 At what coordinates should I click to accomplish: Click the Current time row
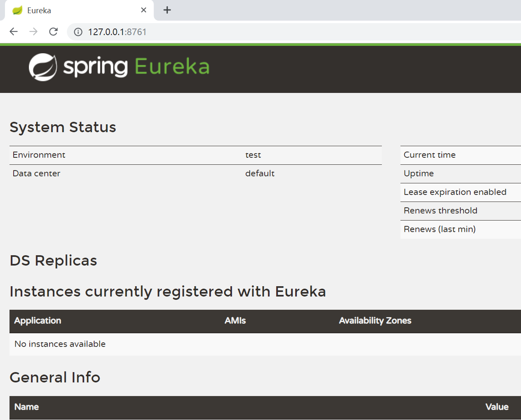click(461, 155)
